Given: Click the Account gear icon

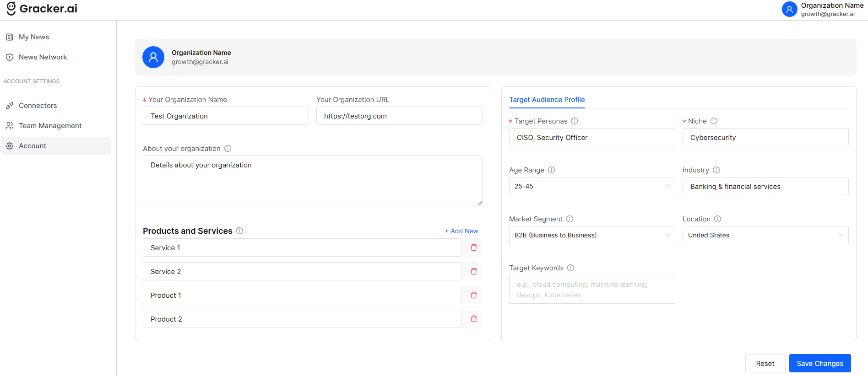Looking at the screenshot, I should [10, 146].
